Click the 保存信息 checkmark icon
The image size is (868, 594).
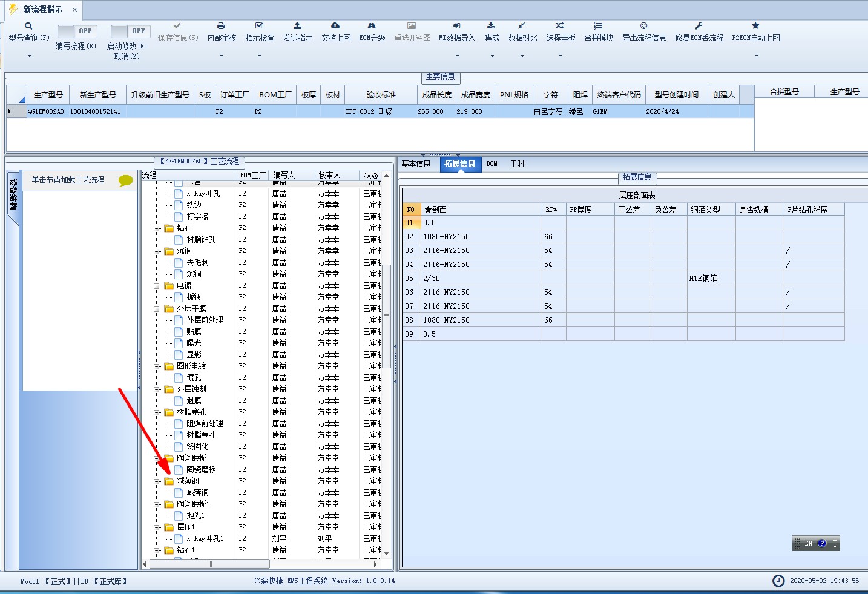[177, 26]
